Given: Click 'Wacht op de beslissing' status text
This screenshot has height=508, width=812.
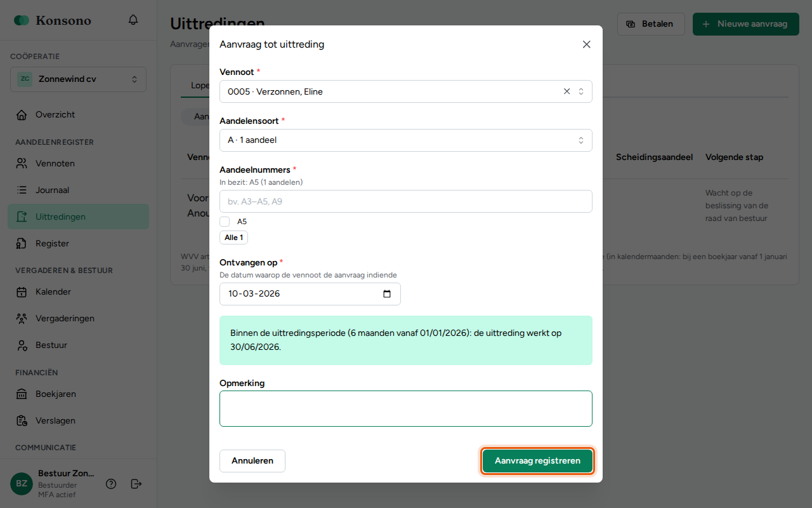Looking at the screenshot, I should [x=737, y=206].
